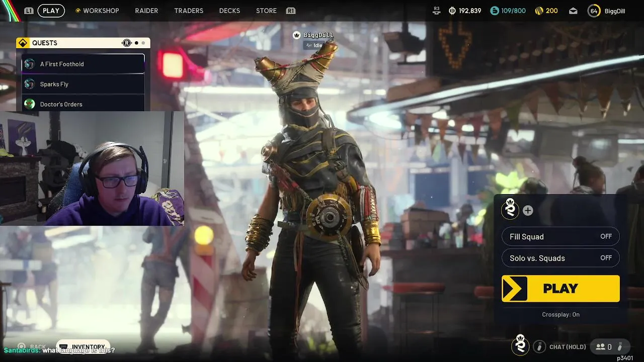Select first page dot in Quests header
The image size is (644, 362).
pyautogui.click(x=136, y=43)
